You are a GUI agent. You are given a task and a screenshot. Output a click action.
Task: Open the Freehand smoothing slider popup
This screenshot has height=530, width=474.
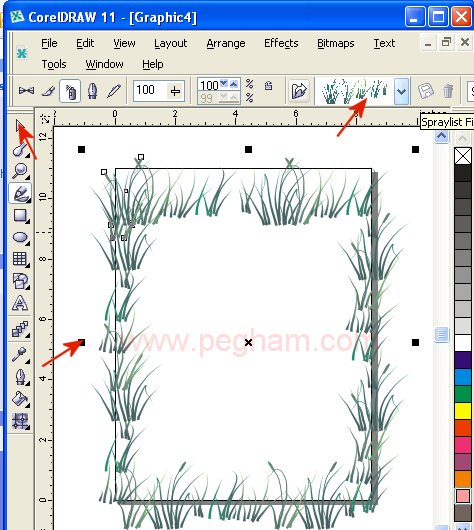pos(176,91)
